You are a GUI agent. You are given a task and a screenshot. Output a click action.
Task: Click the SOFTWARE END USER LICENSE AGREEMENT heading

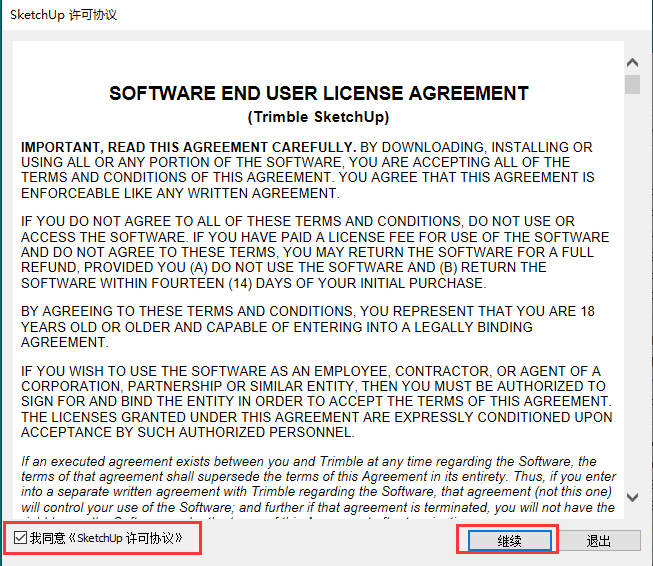(x=319, y=93)
